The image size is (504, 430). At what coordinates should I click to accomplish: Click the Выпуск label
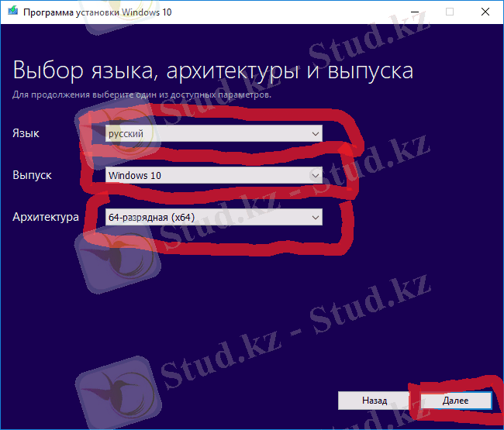[32, 175]
